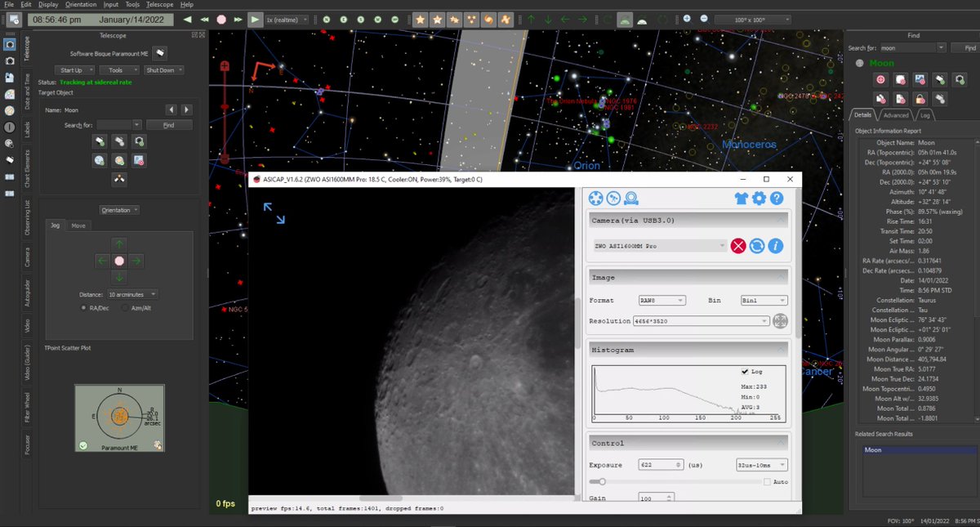
Task: Step backward in time with the left arrow
Action: 189,19
